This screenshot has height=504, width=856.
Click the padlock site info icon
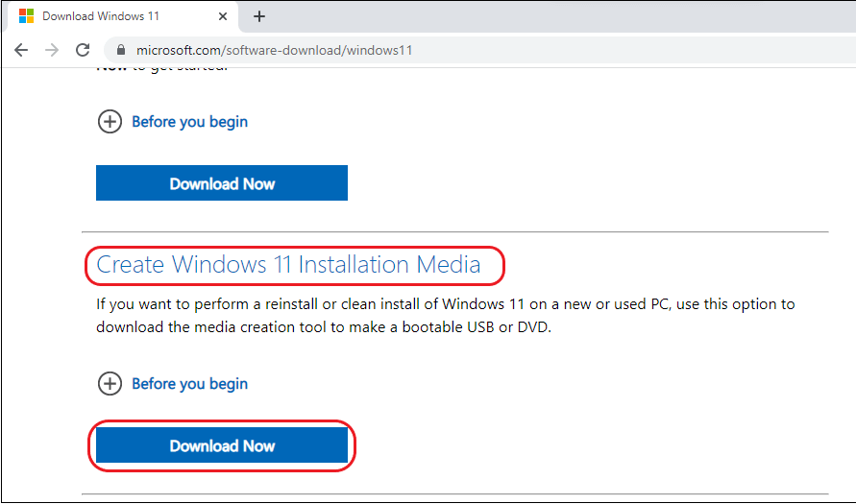click(121, 50)
